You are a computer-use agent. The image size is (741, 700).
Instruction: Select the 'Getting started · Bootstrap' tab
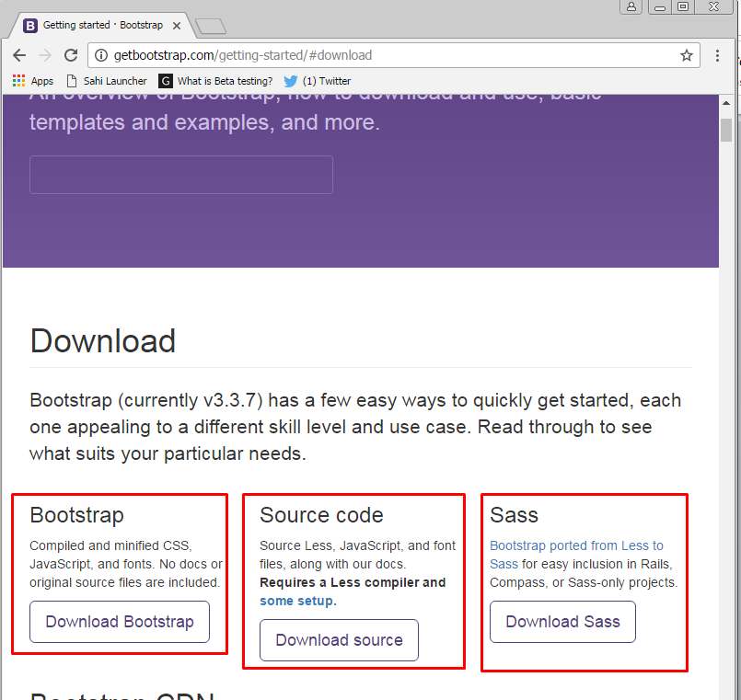101,25
